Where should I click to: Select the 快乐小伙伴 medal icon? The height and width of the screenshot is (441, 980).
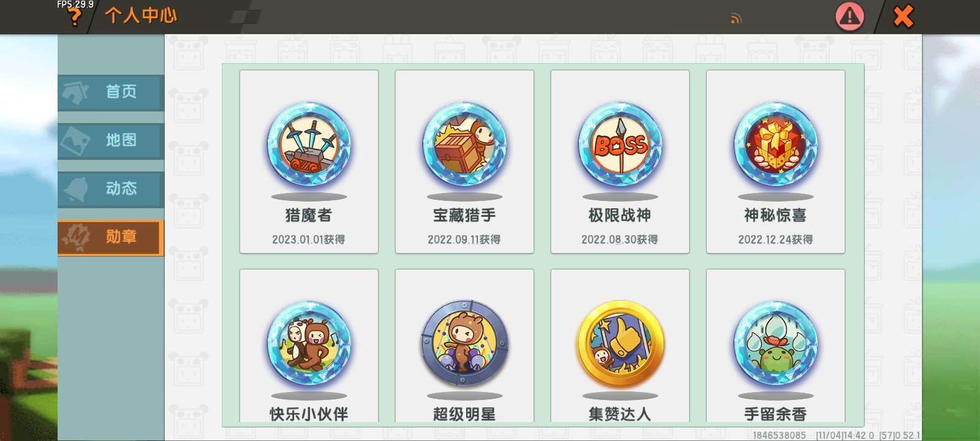click(x=309, y=343)
